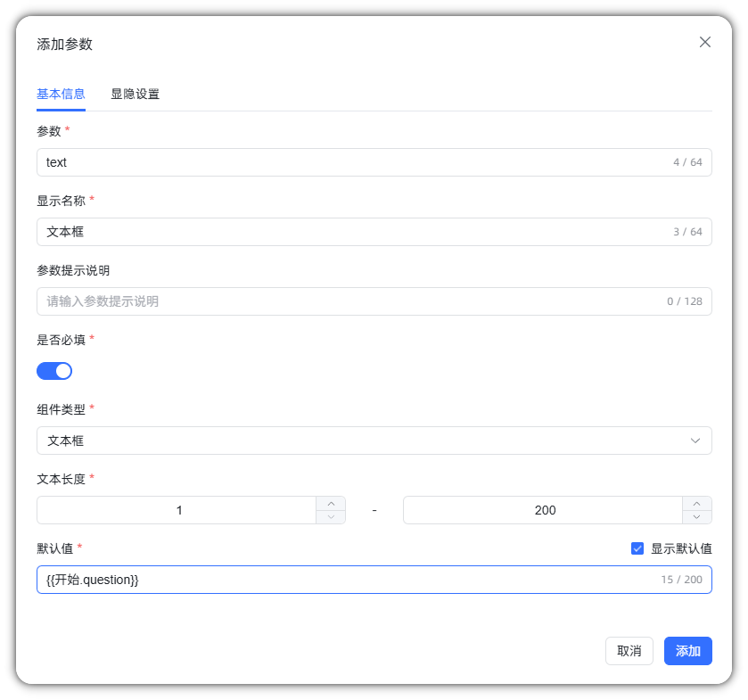Increase the minimum text length value
The height and width of the screenshot is (700, 748).
click(331, 504)
